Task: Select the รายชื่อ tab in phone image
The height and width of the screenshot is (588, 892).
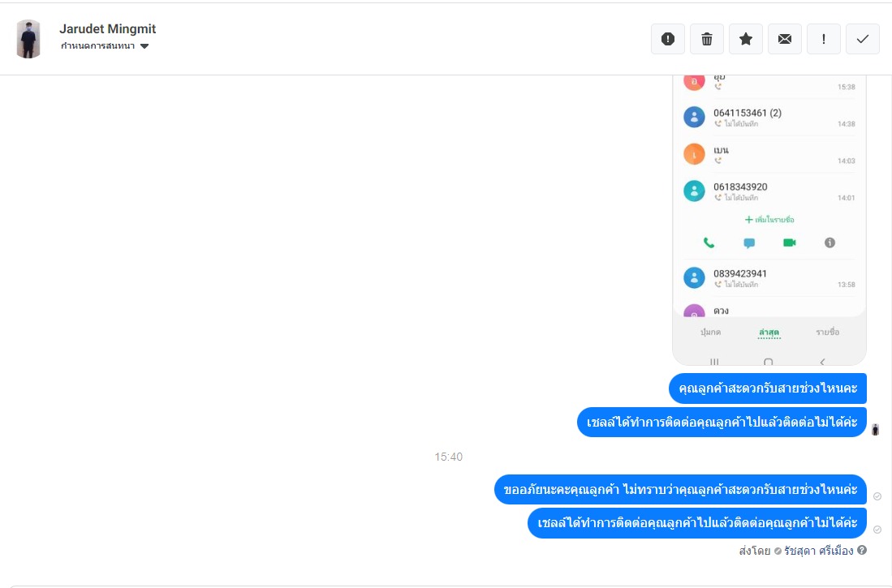Action: [x=827, y=332]
